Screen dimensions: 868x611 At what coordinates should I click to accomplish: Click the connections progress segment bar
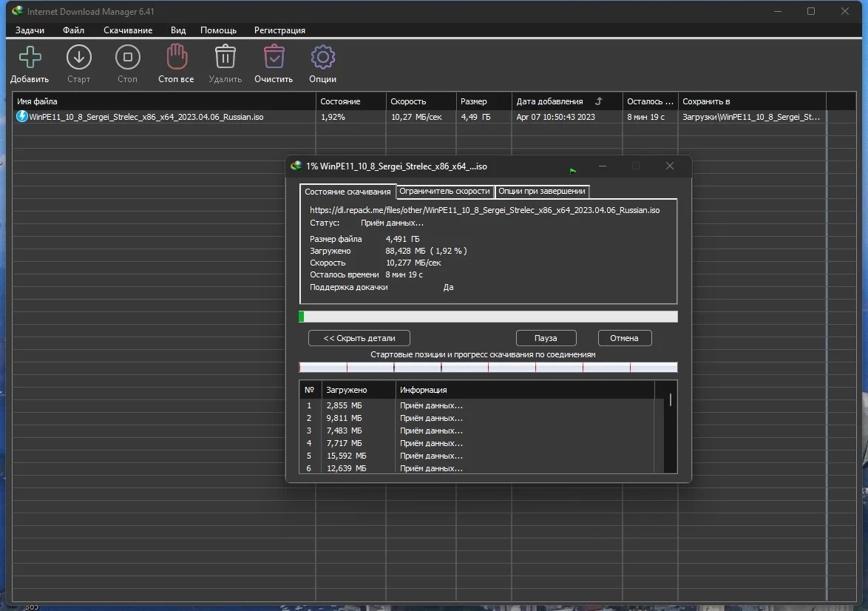coord(488,367)
